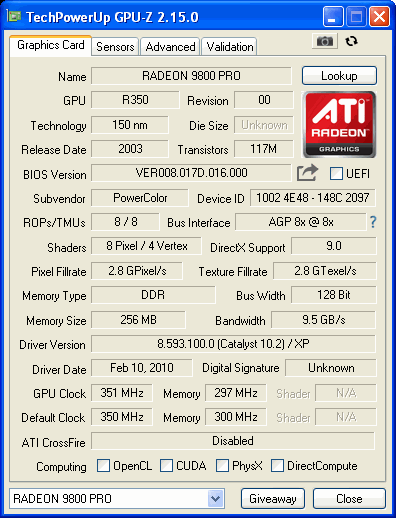Click the Name field RADEON 9800 PRO
This screenshot has width=396, height=518.
(191, 76)
